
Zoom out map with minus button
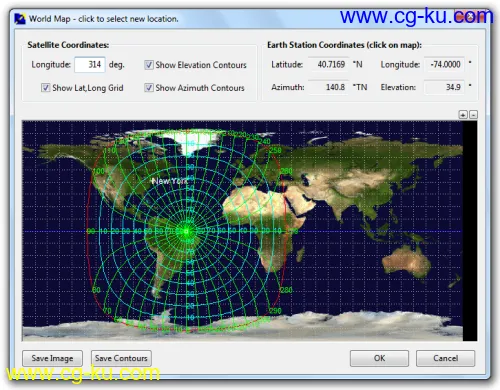click(x=473, y=115)
